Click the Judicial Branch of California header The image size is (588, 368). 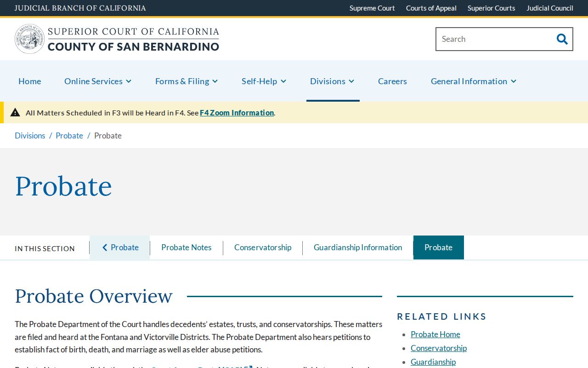(x=80, y=8)
